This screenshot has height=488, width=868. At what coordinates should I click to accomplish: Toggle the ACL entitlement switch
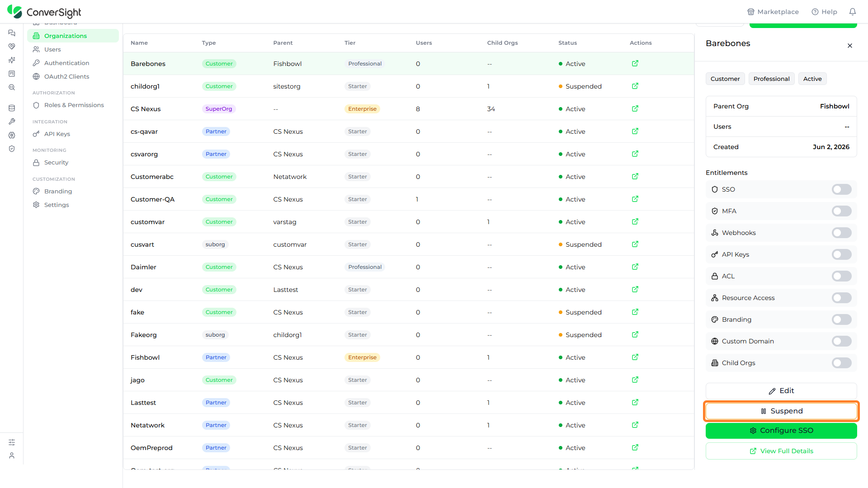pyautogui.click(x=841, y=276)
